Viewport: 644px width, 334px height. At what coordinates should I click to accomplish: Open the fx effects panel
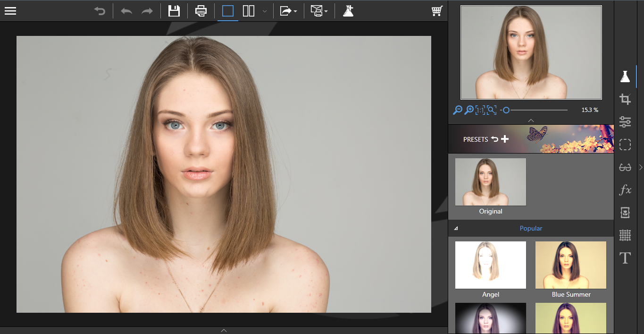[625, 190]
